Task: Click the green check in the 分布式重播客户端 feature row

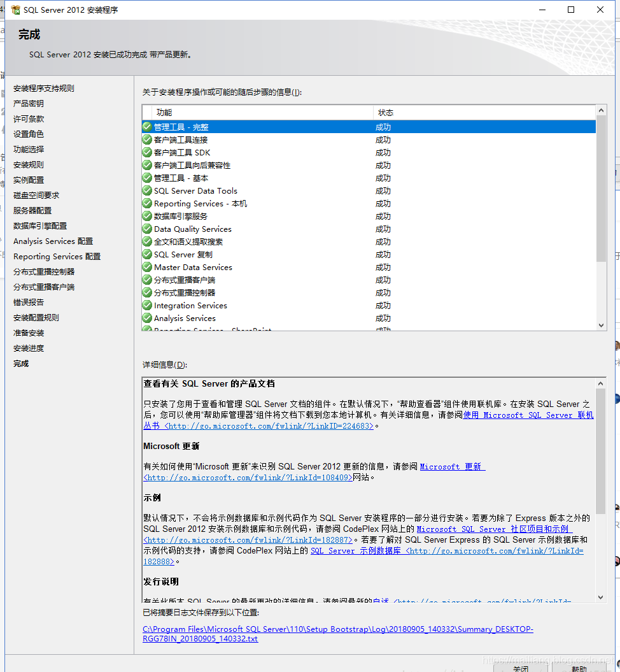Action: [147, 280]
